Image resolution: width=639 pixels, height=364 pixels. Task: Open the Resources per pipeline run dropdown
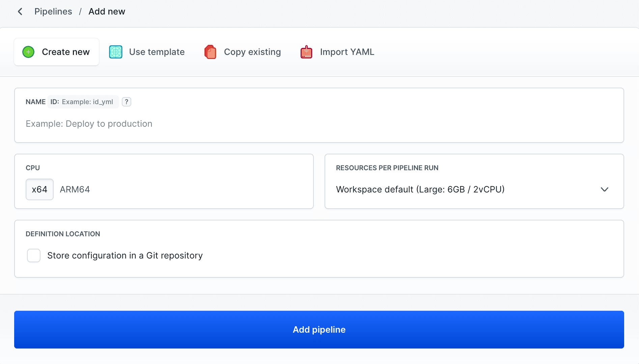point(474,189)
